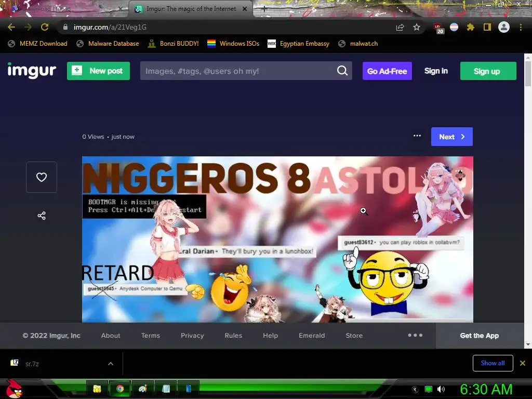This screenshot has height=399, width=532.
Task: Click the address bar URL
Action: (110, 27)
